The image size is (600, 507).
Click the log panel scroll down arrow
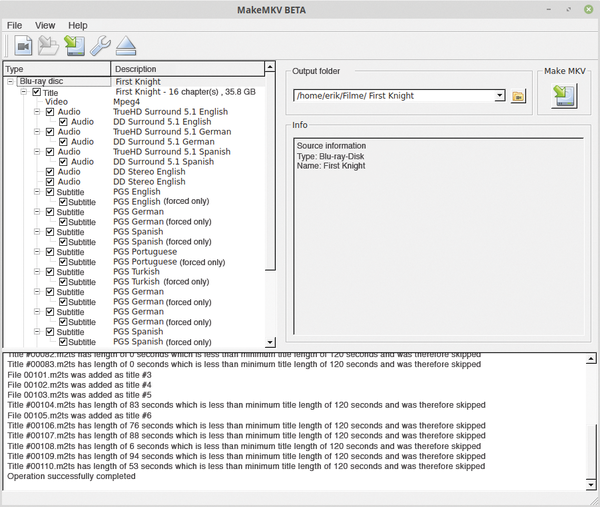[x=591, y=485]
